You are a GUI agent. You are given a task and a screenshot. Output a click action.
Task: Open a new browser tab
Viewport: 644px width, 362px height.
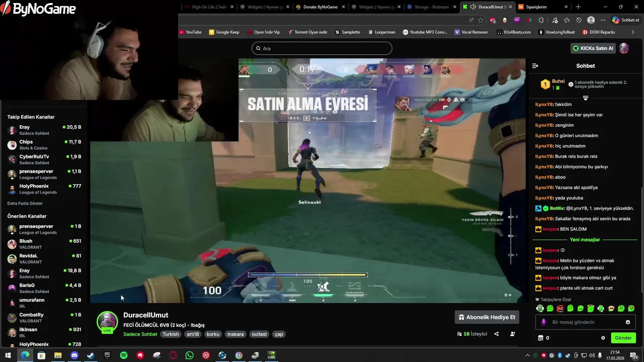[578, 7]
